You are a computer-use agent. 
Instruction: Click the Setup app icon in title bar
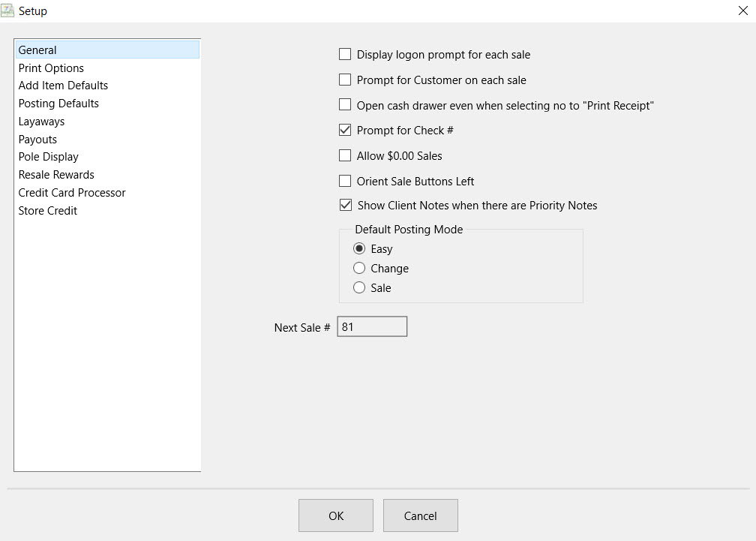pyautogui.click(x=9, y=11)
